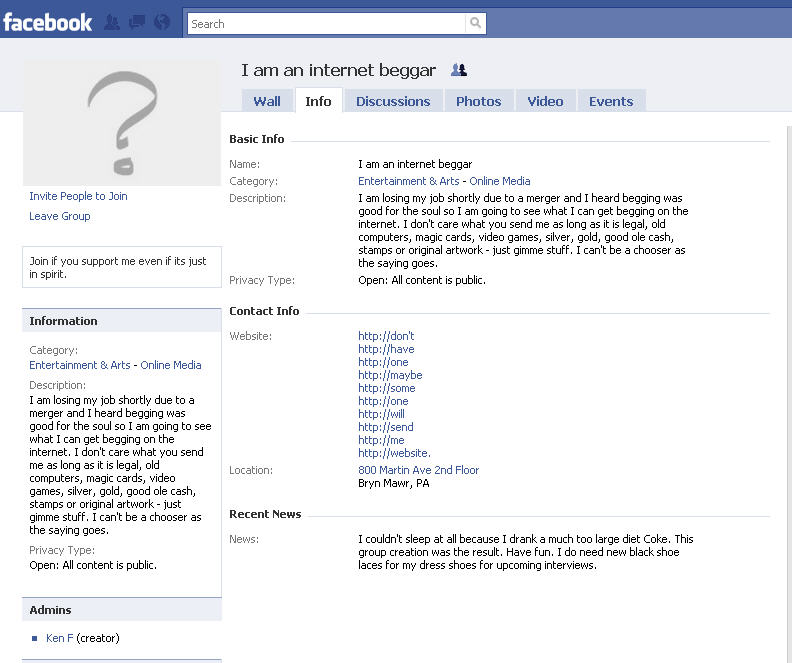This screenshot has width=792, height=663.
Task: Open the http://me website link
Action: pyautogui.click(x=381, y=440)
